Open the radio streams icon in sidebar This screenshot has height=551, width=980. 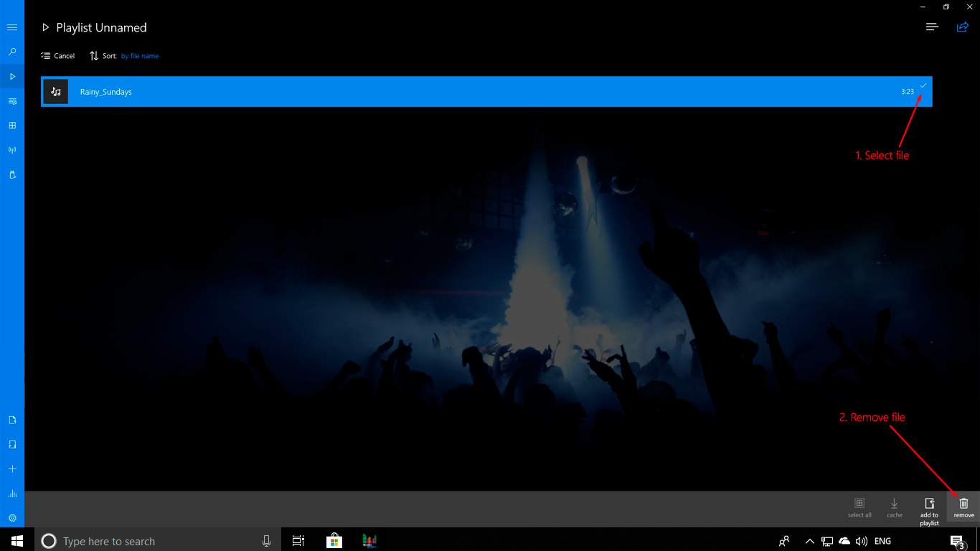tap(11, 149)
